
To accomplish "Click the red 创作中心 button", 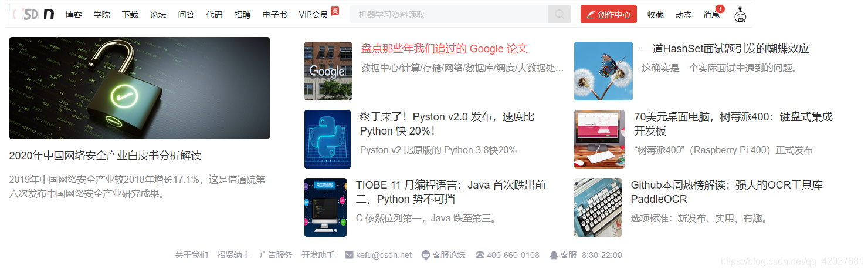I will [609, 15].
